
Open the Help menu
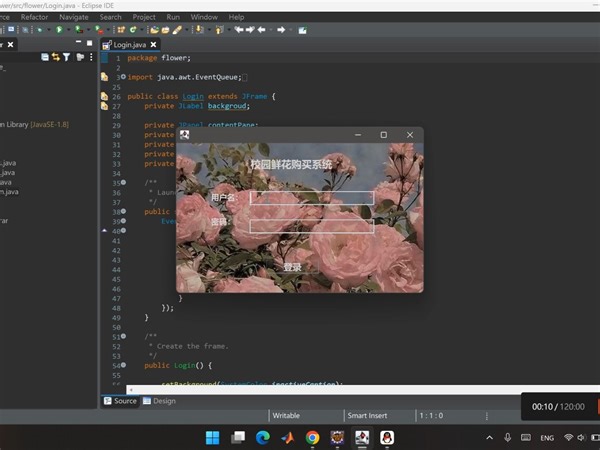click(x=236, y=17)
